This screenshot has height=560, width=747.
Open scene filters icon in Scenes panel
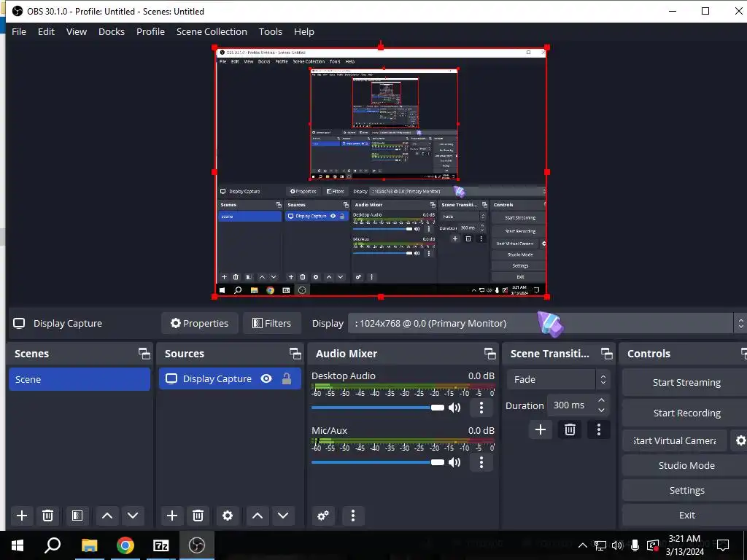pyautogui.click(x=77, y=516)
